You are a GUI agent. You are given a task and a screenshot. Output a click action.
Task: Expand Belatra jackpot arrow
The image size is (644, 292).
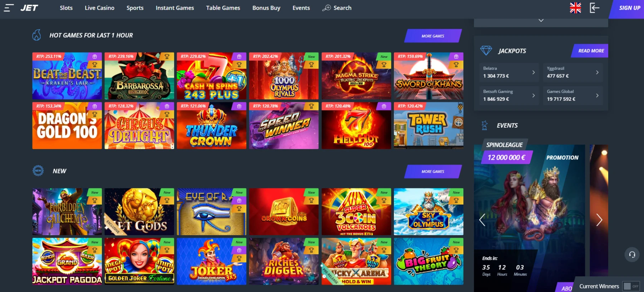pyautogui.click(x=533, y=72)
